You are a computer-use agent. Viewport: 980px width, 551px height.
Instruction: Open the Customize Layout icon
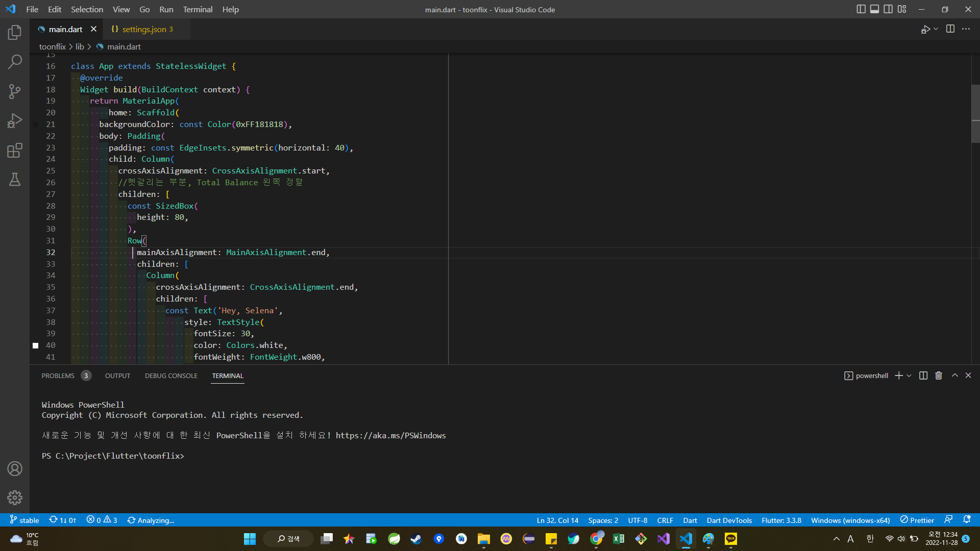click(902, 9)
